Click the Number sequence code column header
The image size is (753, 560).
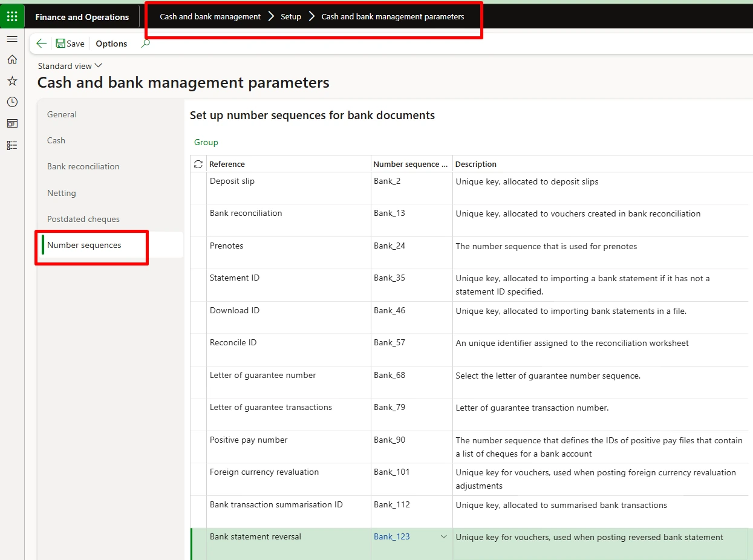coord(411,164)
